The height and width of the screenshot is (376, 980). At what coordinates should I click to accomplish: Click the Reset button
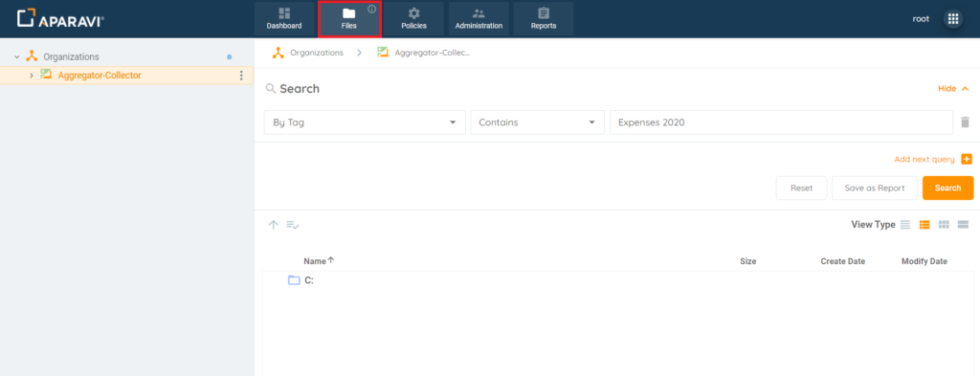click(801, 188)
